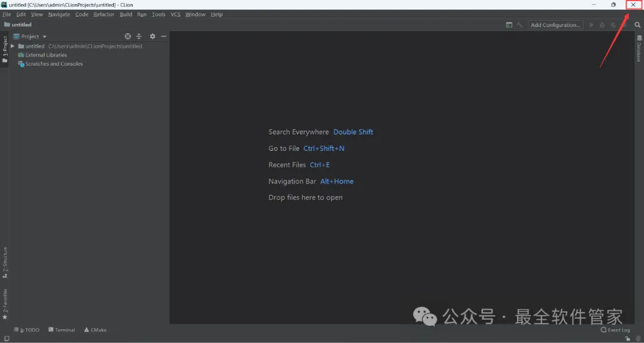This screenshot has width=644, height=343.
Task: Open the Build menu
Action: (x=126, y=14)
